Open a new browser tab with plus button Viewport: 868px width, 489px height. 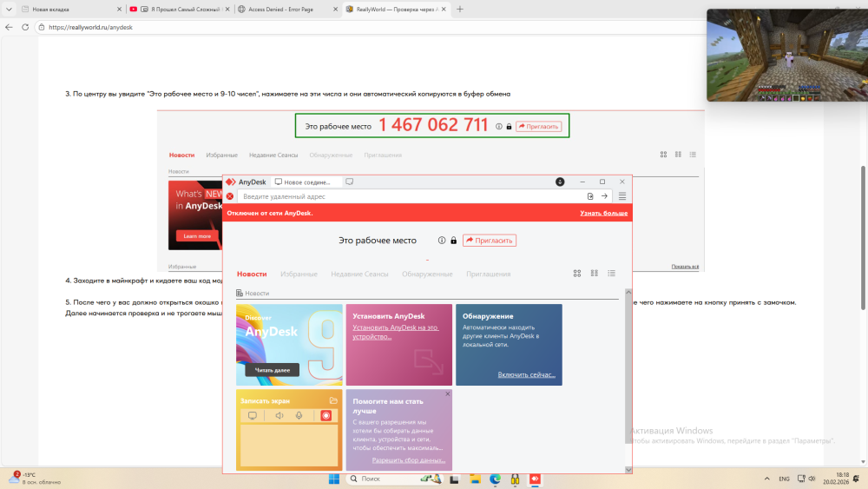coord(459,9)
